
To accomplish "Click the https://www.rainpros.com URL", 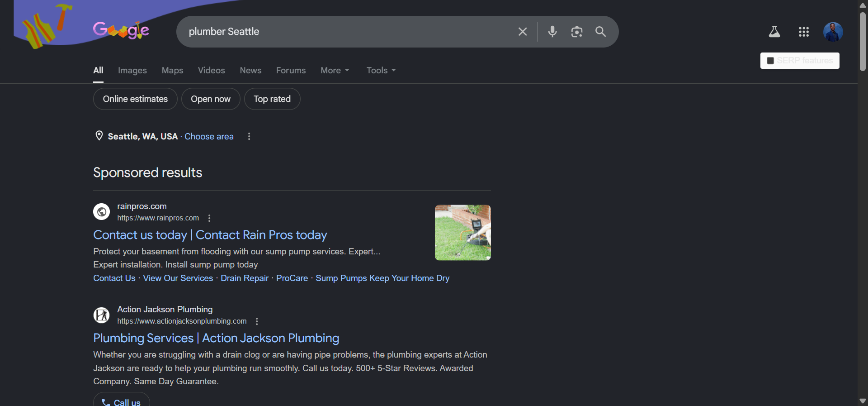I will click(158, 218).
